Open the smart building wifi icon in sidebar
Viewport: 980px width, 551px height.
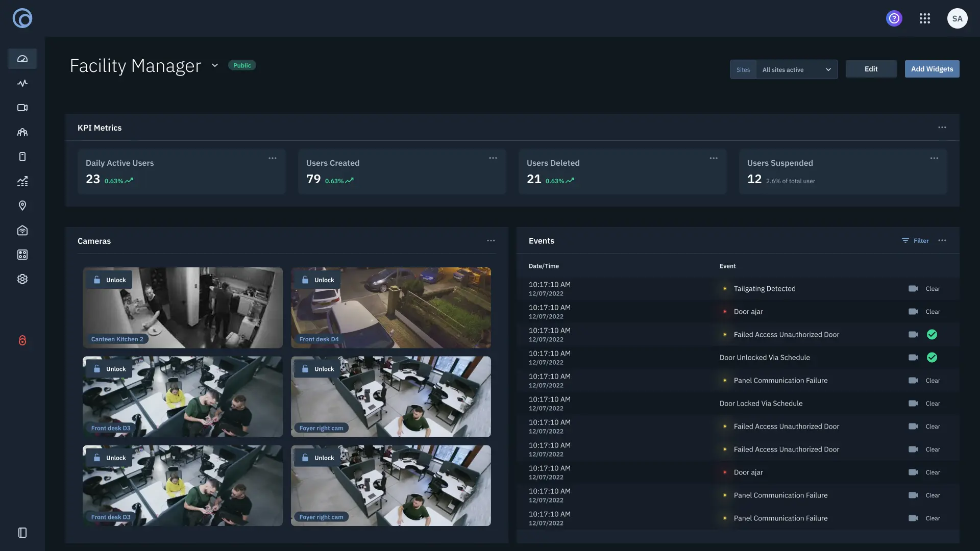point(22,230)
